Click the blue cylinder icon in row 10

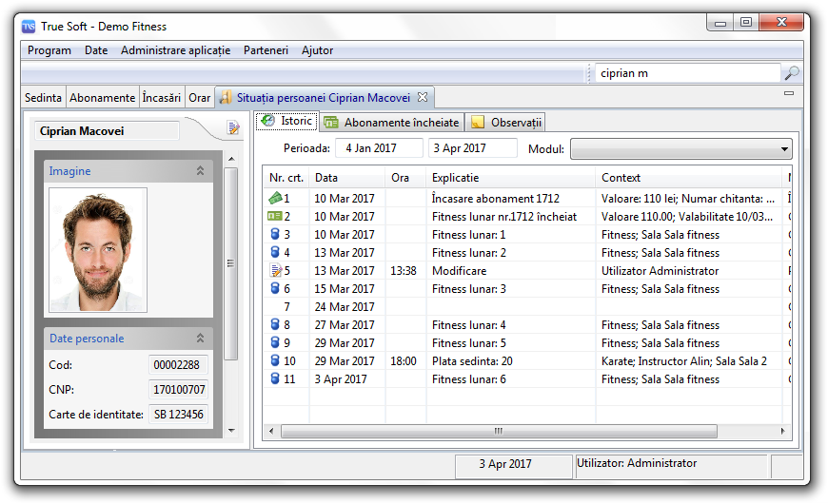point(275,361)
